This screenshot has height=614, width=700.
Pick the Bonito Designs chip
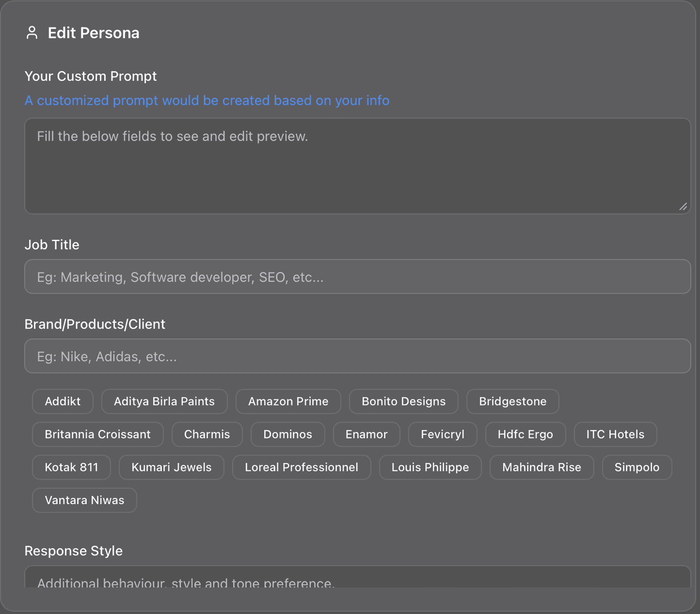pyautogui.click(x=403, y=401)
